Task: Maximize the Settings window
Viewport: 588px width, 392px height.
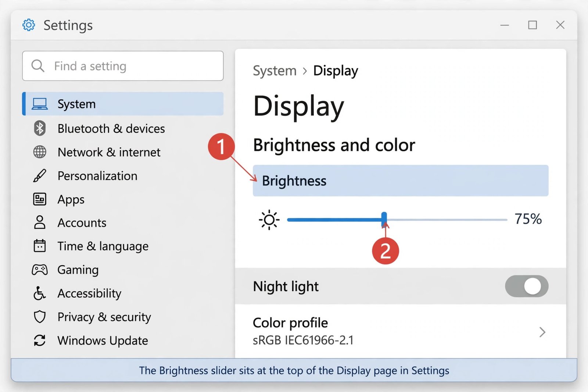Action: tap(533, 25)
